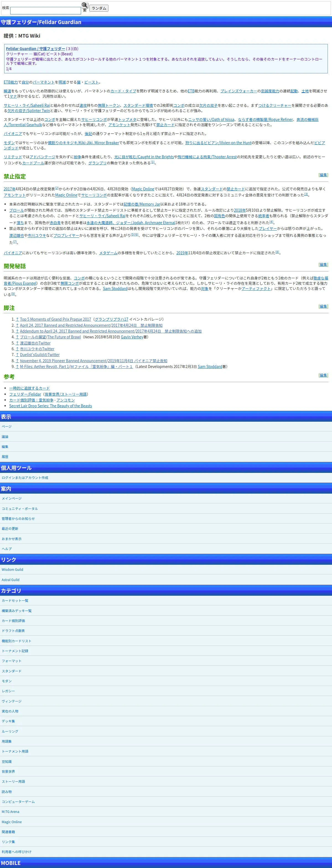
Task: Open the Felidar Guardian / 守護フェリダー card link
Action: tap(35, 48)
